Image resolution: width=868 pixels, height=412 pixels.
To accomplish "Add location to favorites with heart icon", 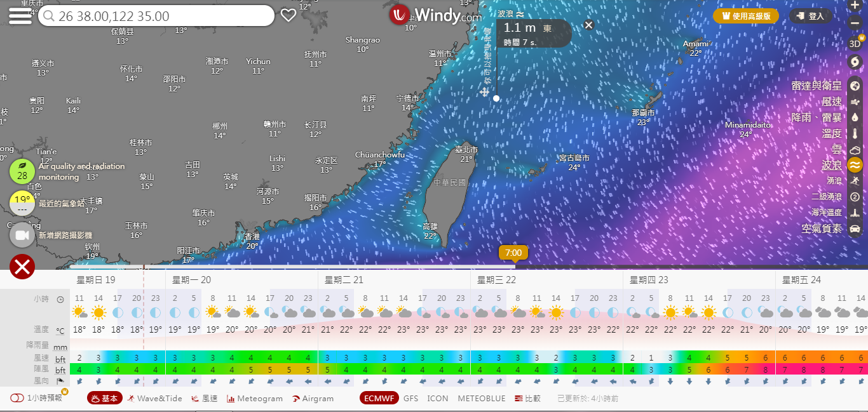I will click(288, 16).
